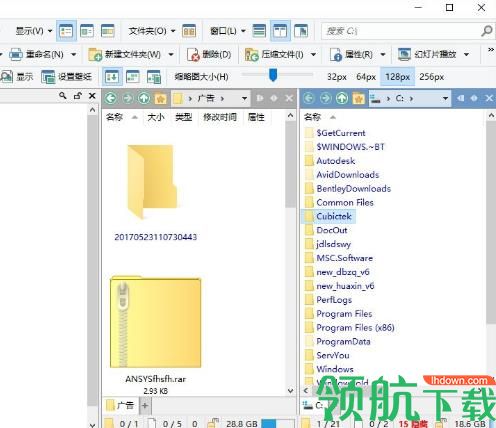
Task: Go back in the C: pane
Action: coord(309,98)
